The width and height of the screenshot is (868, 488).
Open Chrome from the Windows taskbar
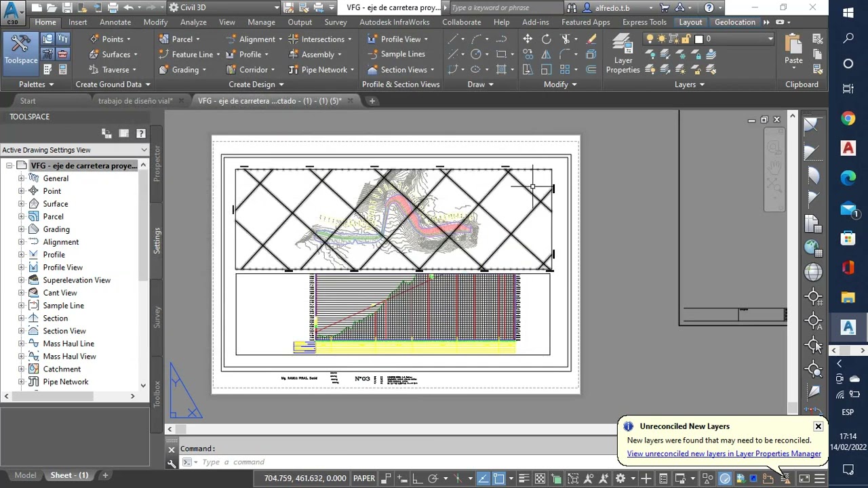[848, 119]
